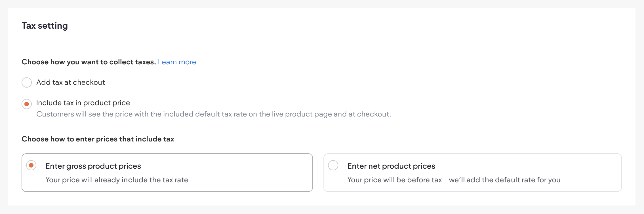Click the 'Add tax at checkout' label text
Image resolution: width=644 pixels, height=214 pixels.
pyautogui.click(x=70, y=82)
